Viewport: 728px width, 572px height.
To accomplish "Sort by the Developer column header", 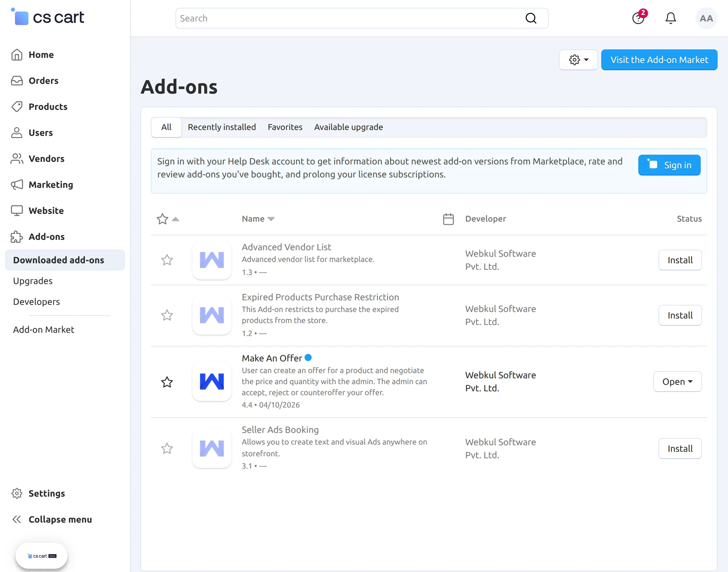I will [x=486, y=219].
